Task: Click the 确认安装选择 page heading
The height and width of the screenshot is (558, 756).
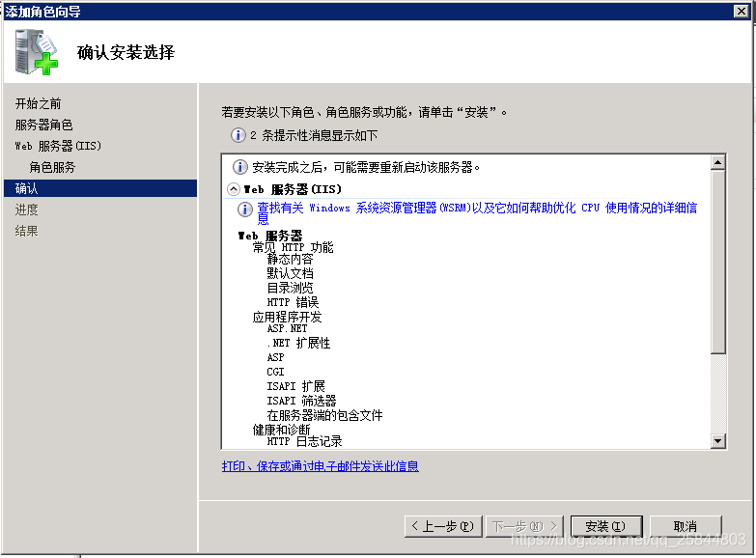Action: pos(126,52)
